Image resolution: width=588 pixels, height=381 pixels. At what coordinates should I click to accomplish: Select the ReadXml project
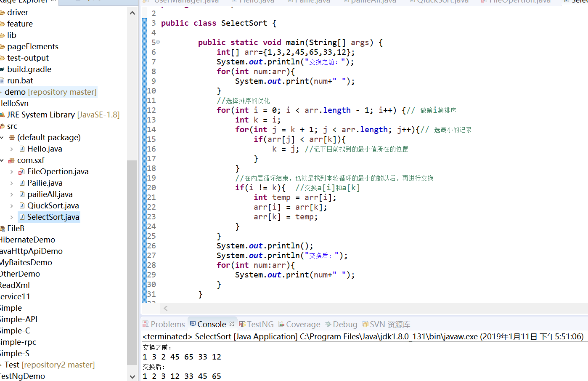pos(14,285)
